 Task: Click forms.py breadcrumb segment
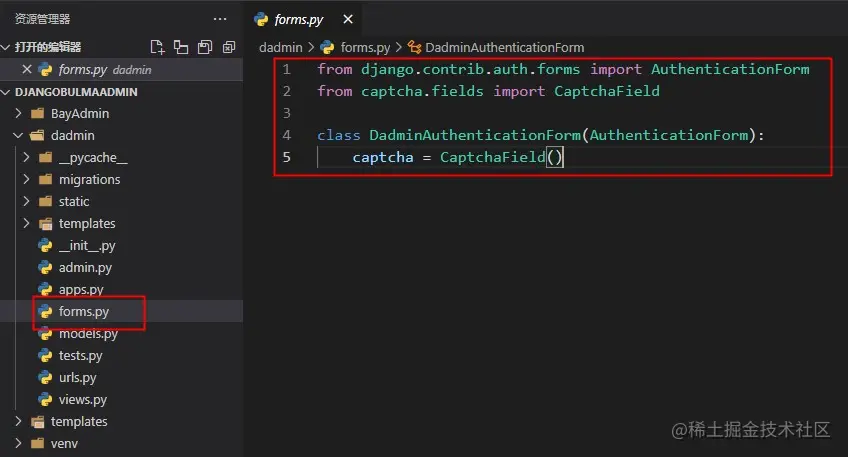click(x=365, y=48)
